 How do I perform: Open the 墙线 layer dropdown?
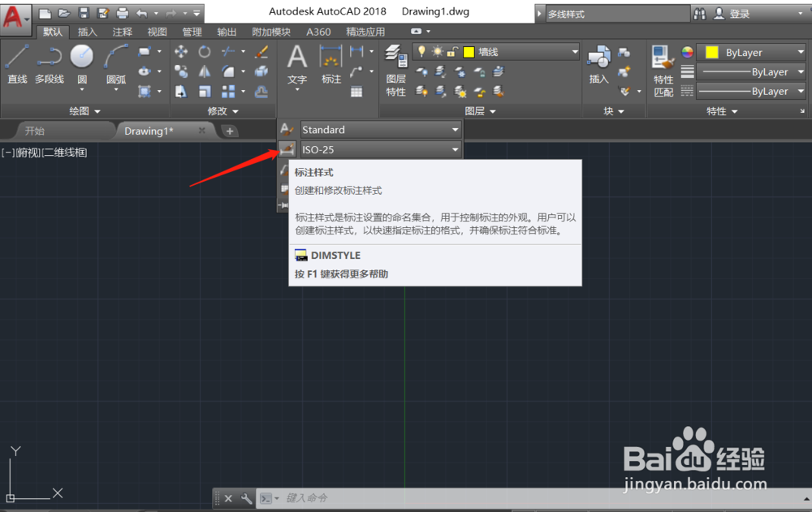click(575, 51)
